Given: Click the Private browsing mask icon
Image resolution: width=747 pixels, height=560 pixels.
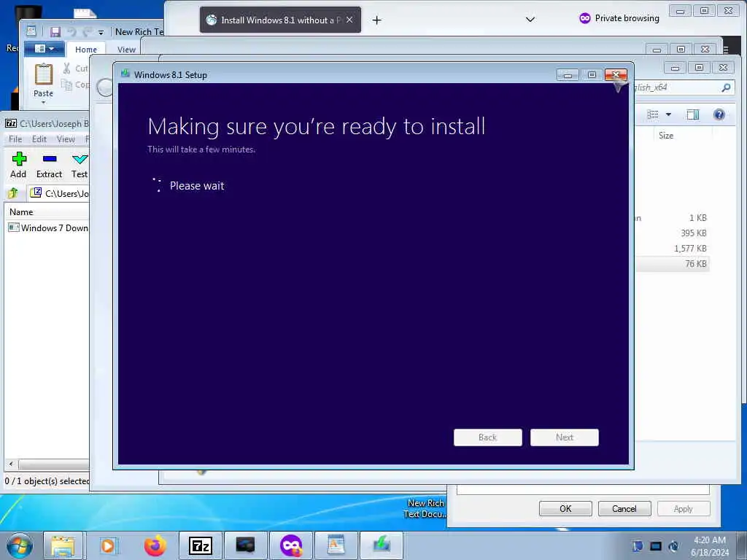Looking at the screenshot, I should (x=584, y=18).
